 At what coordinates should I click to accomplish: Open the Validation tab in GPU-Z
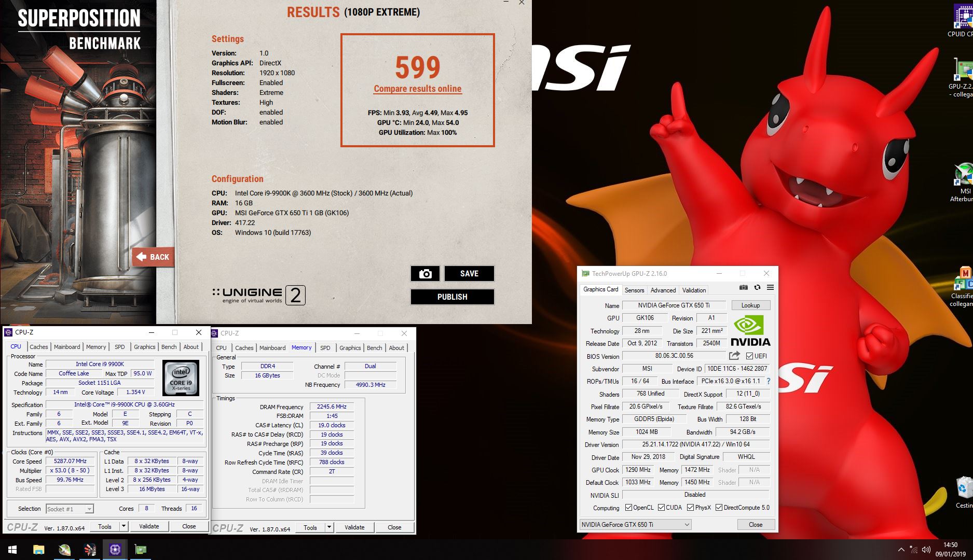694,290
